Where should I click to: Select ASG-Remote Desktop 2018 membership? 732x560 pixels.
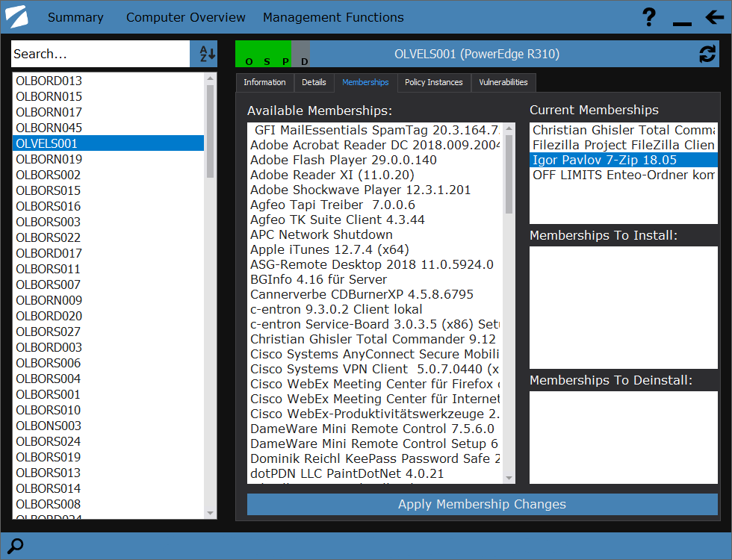click(x=375, y=264)
